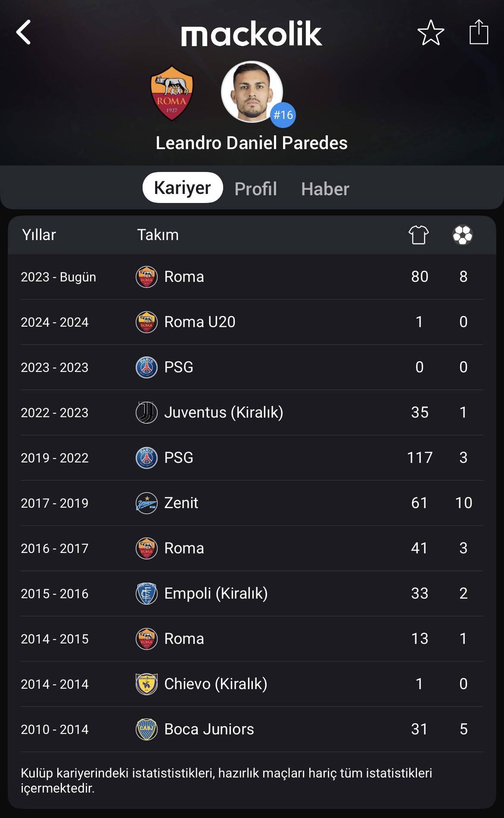Tap the back arrow icon

[x=24, y=32]
